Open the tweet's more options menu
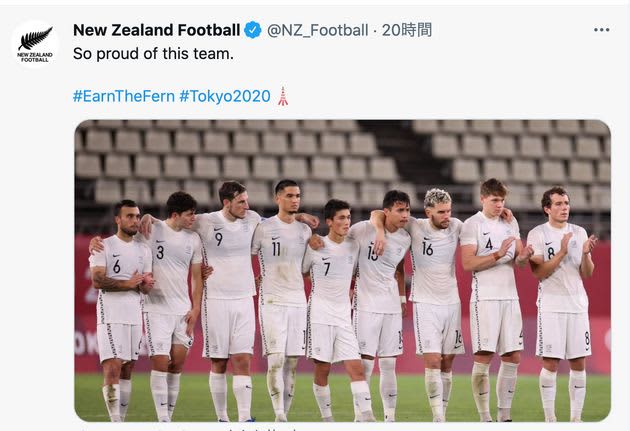 601,30
